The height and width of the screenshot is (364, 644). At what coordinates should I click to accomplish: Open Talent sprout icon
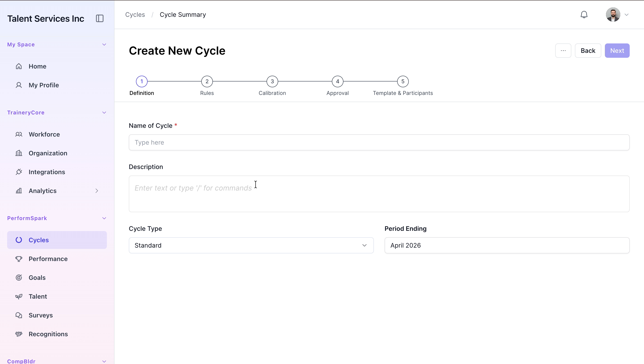pyautogui.click(x=19, y=296)
